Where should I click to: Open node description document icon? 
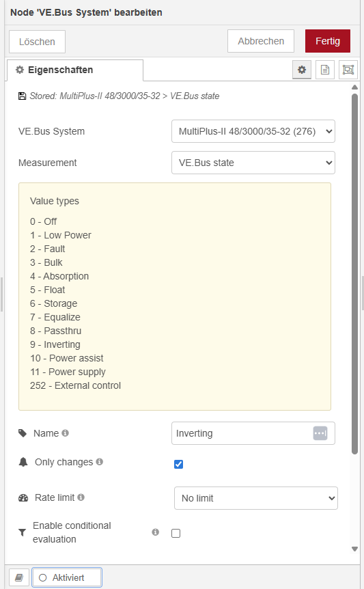tap(325, 70)
